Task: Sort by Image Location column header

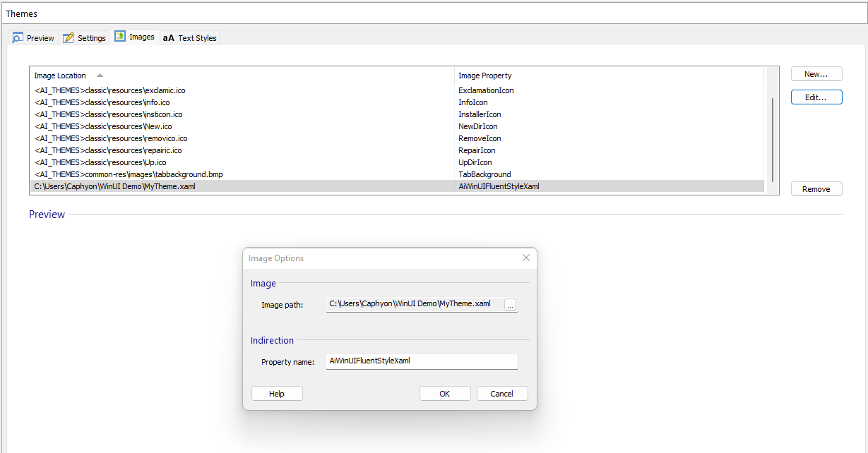Action: (x=242, y=75)
